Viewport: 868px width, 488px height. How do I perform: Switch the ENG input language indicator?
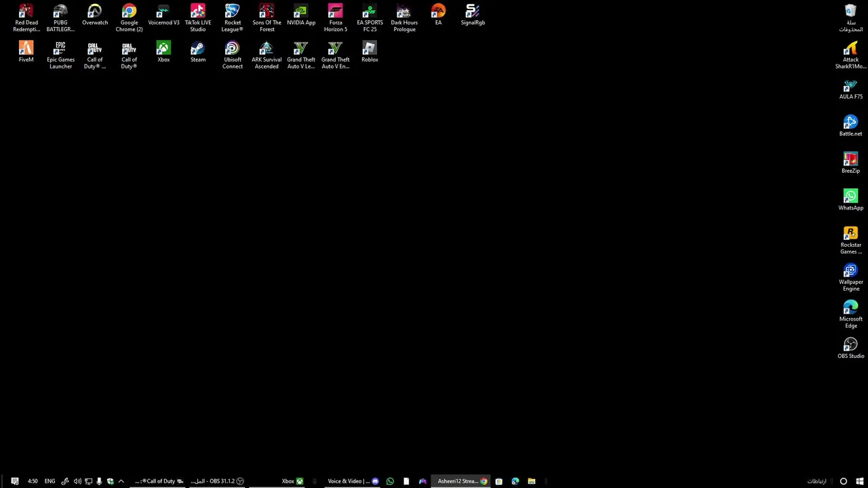coord(50,481)
